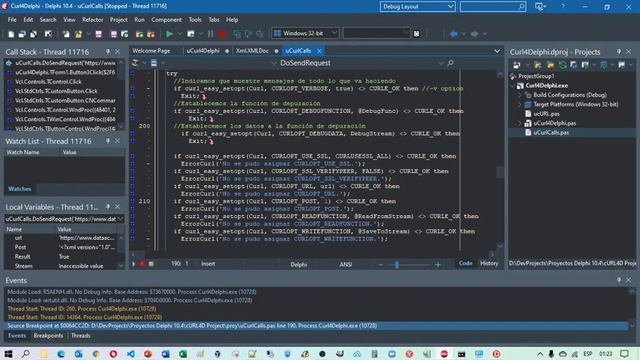Image resolution: width=640 pixels, height=360 pixels.
Task: Open the Run menu
Action: click(139, 20)
